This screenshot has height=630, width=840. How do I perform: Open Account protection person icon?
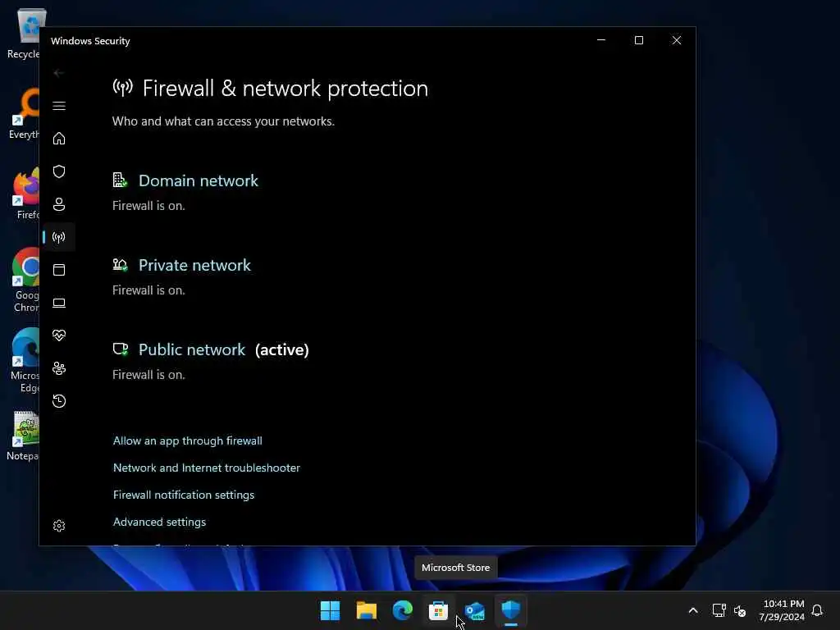[59, 204]
